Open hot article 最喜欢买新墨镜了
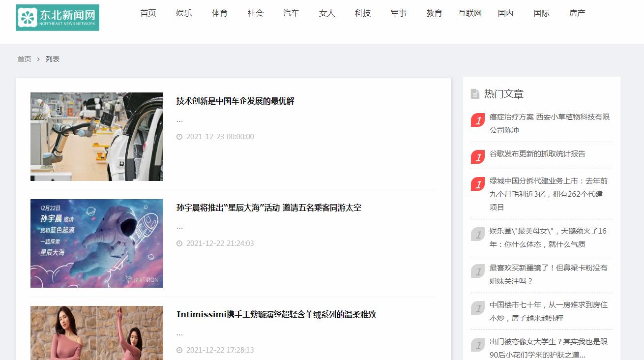This screenshot has width=644, height=360. tap(549, 274)
